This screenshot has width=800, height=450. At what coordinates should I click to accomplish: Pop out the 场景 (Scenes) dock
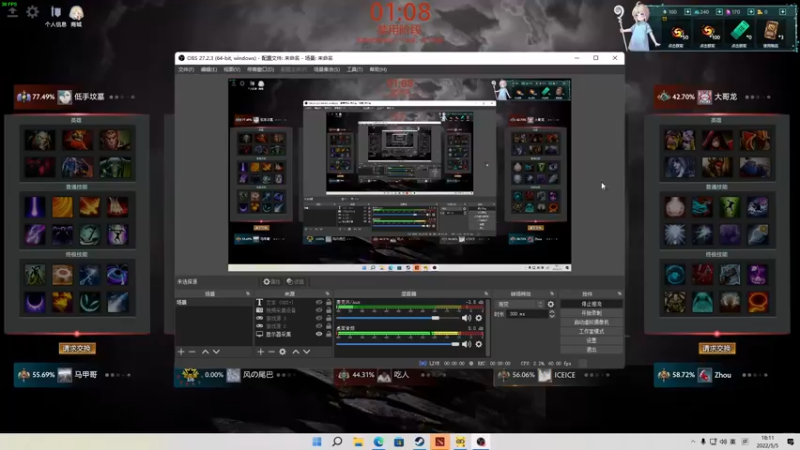pyautogui.click(x=248, y=294)
